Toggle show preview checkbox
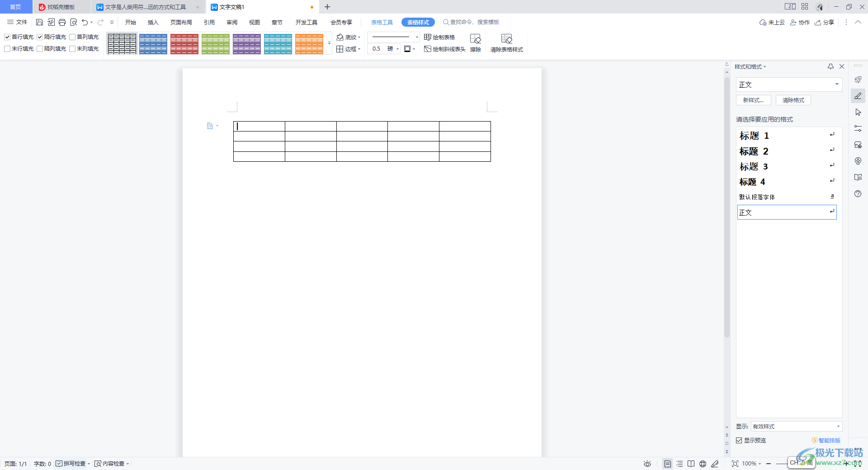Screen dimensions: 868x470 point(739,440)
